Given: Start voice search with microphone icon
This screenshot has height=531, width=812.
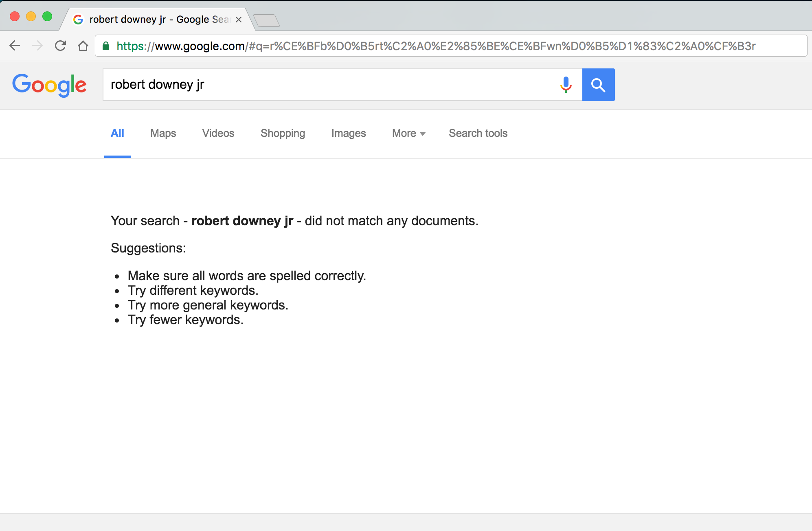Looking at the screenshot, I should point(566,85).
